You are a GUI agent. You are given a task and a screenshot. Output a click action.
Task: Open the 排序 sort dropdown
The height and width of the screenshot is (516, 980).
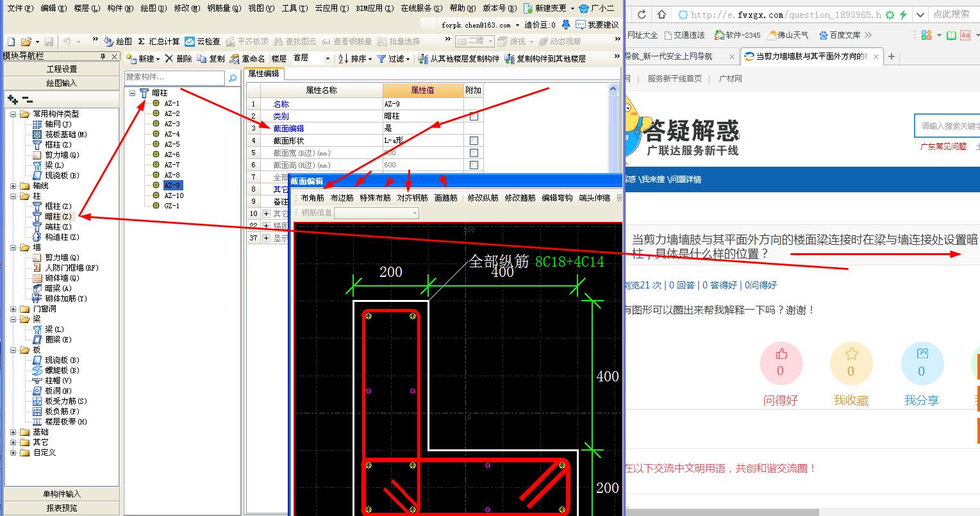(371, 59)
